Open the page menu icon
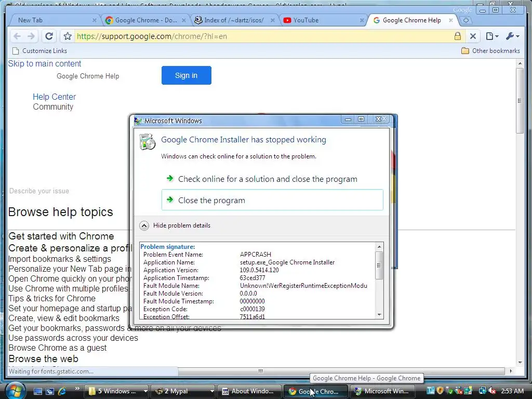Image resolution: width=532 pixels, height=399 pixels. click(491, 36)
